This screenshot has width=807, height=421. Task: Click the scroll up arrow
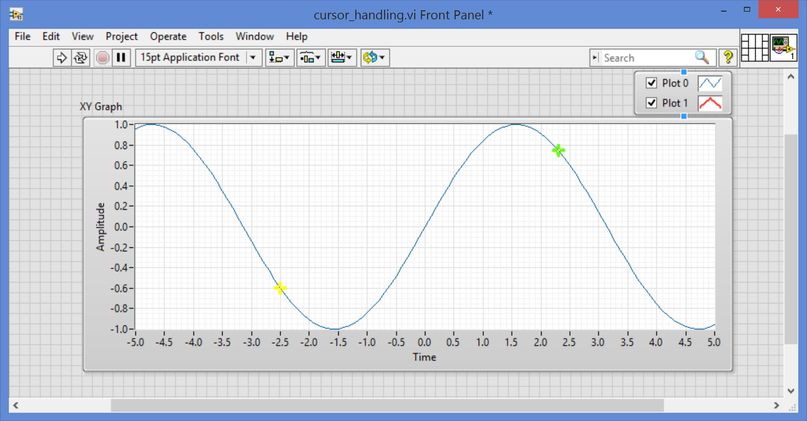point(791,77)
